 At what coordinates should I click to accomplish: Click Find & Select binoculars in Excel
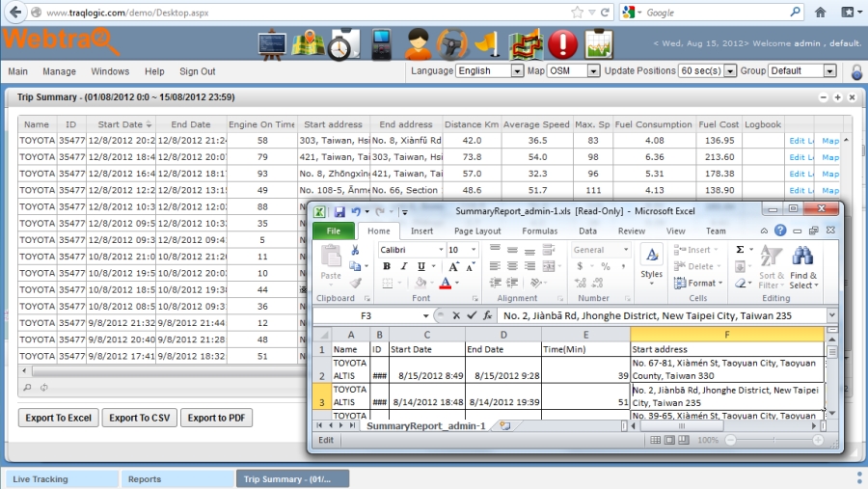click(802, 266)
